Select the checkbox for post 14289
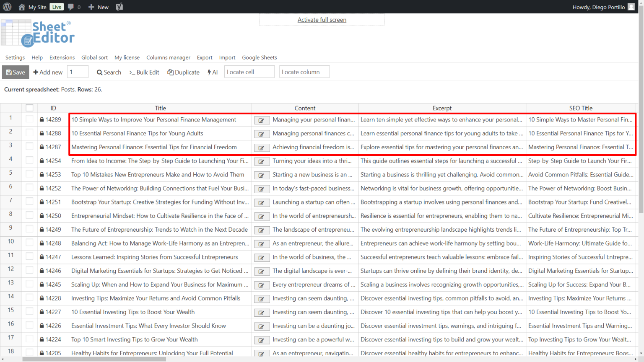Image resolution: width=644 pixels, height=362 pixels. [x=29, y=120]
